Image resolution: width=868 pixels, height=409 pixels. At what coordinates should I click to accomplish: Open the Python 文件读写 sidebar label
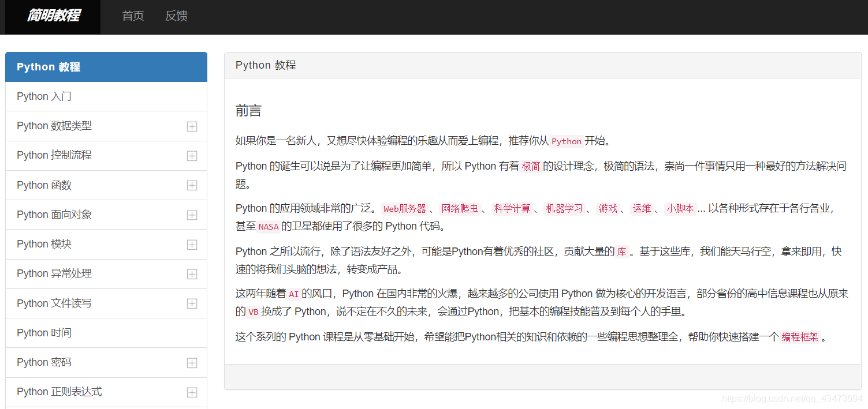coord(54,303)
